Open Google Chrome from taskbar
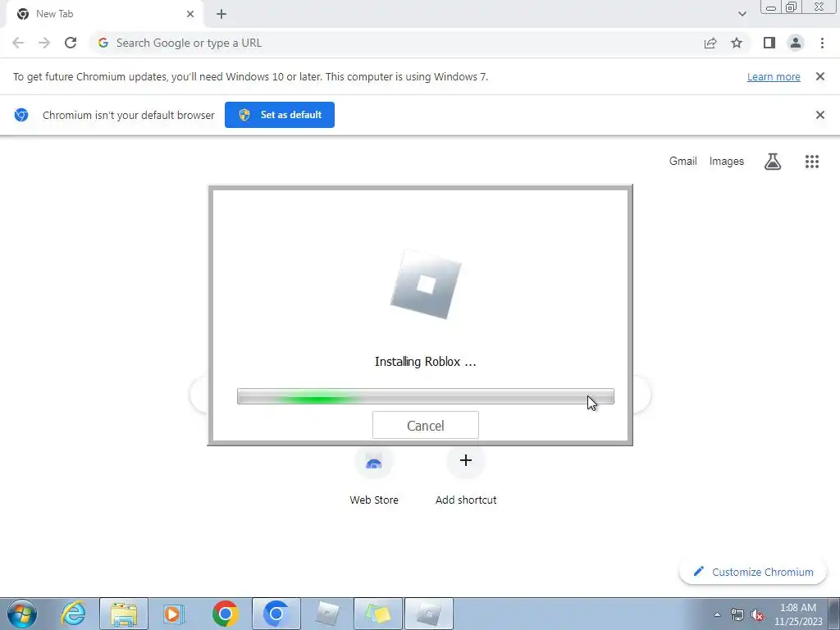Viewport: 840px width, 630px height. [x=225, y=614]
